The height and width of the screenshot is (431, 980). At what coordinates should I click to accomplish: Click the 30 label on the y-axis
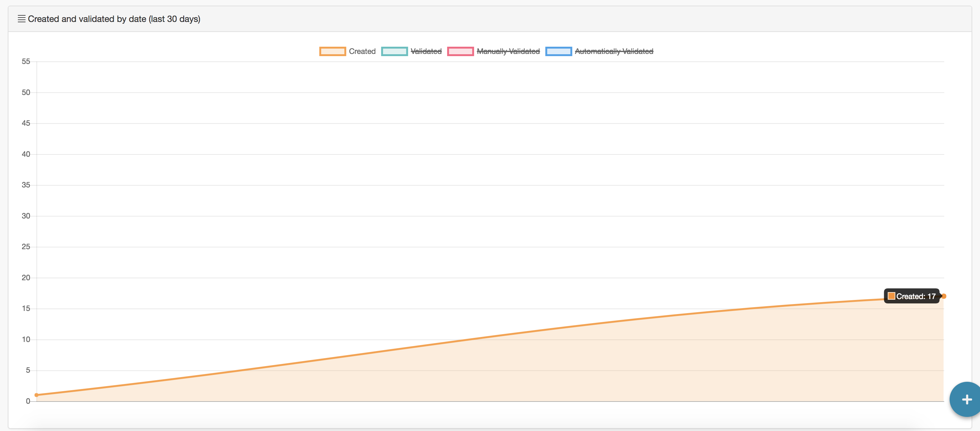tap(25, 216)
